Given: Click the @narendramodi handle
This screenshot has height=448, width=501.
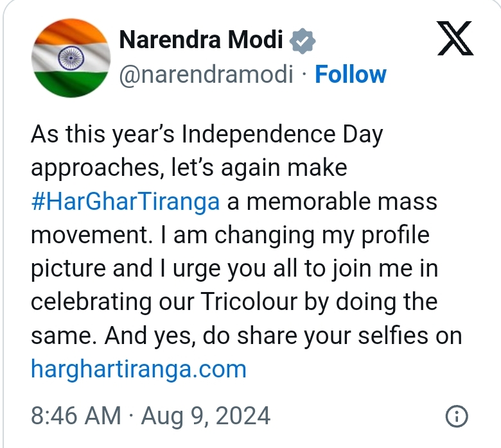Looking at the screenshot, I should click(x=206, y=74).
